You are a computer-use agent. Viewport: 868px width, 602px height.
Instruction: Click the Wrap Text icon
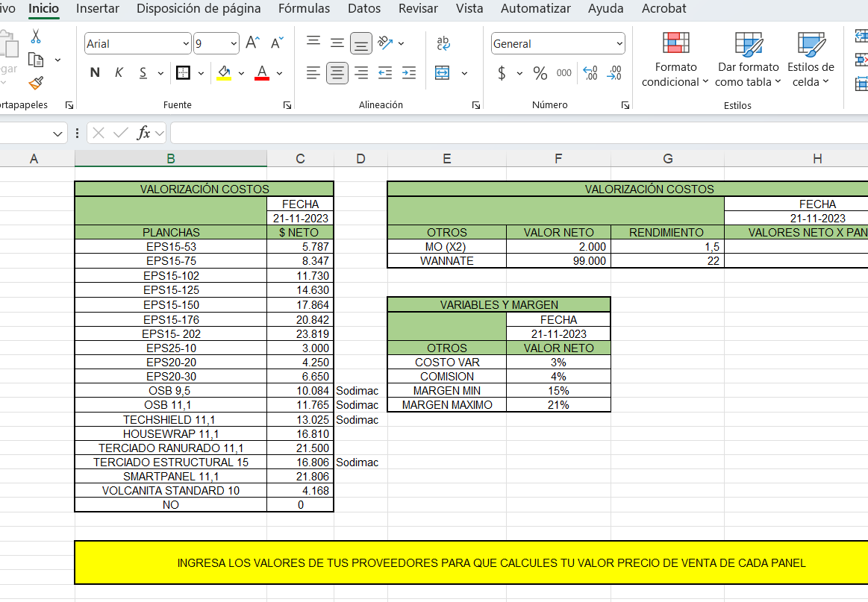[443, 43]
